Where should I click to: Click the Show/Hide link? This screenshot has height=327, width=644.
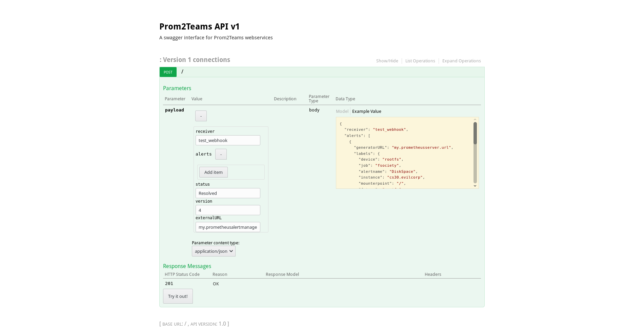[x=387, y=61]
